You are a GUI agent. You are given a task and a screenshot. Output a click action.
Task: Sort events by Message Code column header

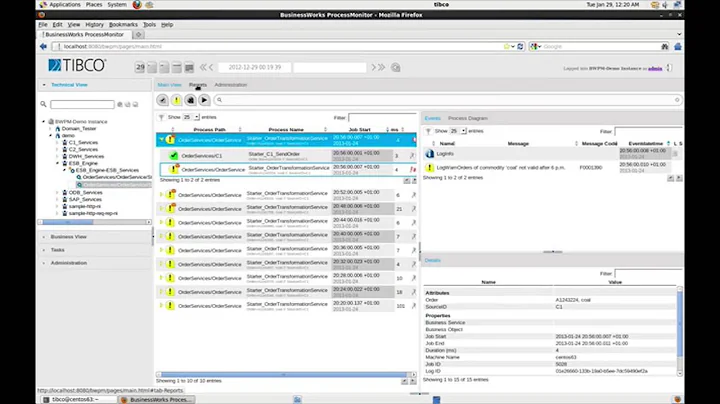point(599,144)
